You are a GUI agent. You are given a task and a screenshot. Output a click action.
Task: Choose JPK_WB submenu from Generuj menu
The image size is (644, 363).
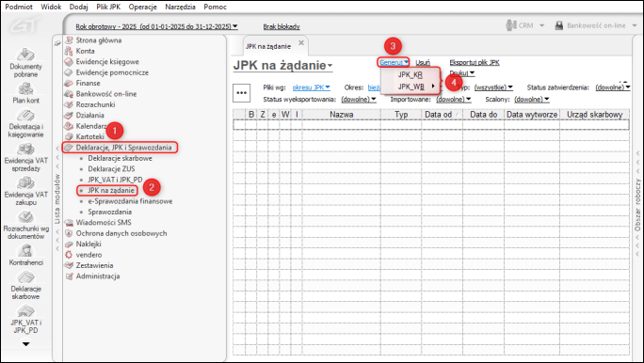[x=411, y=87]
